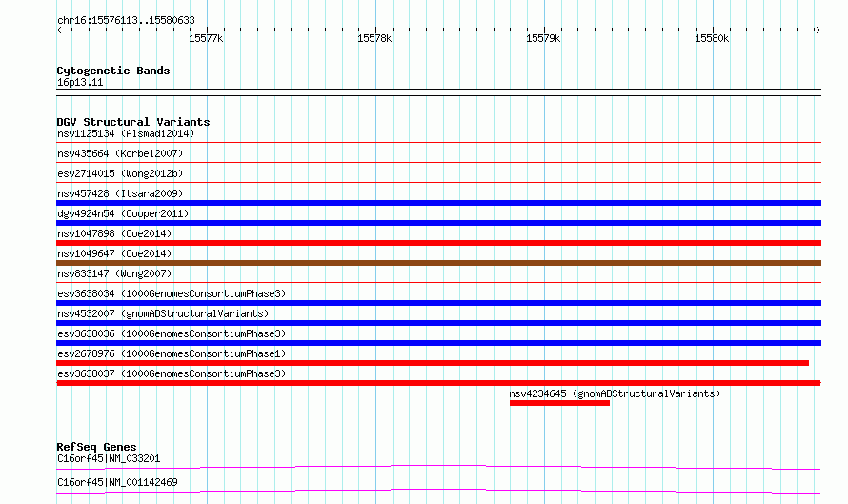Click the right arrow of the ruler

(x=818, y=30)
